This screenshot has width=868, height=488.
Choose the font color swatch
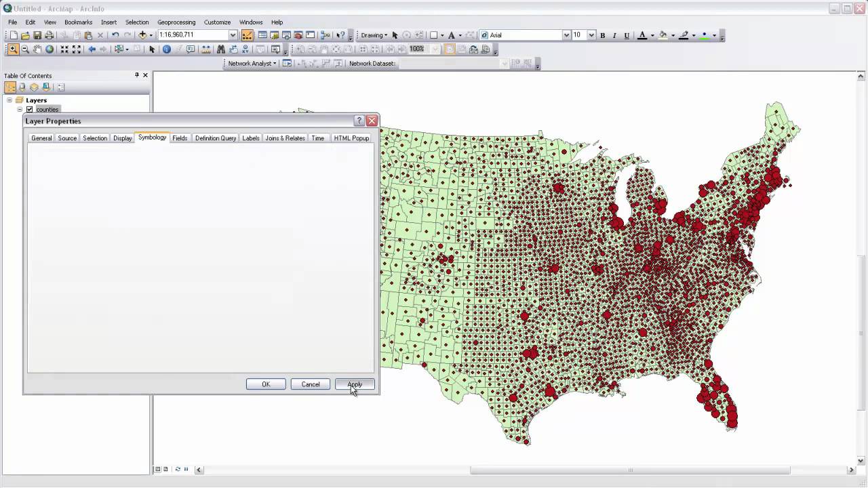coord(642,35)
